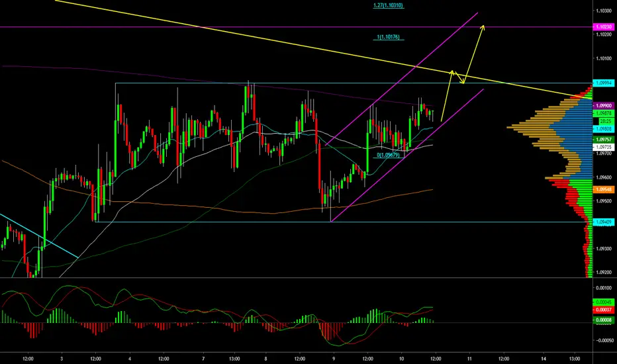Click the cyan 1.09994 price label
617x364 pixels.
pyautogui.click(x=603, y=83)
